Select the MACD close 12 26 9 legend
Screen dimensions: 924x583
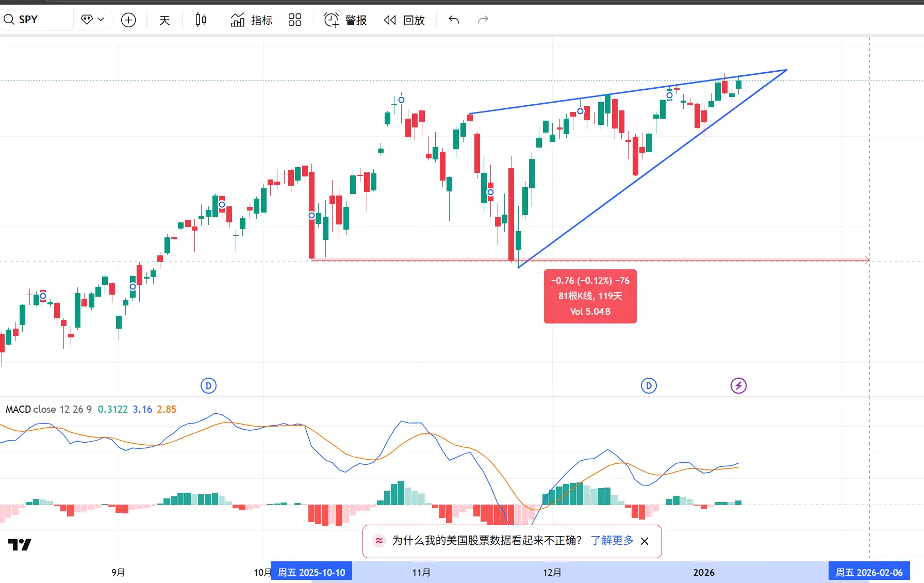pos(48,409)
